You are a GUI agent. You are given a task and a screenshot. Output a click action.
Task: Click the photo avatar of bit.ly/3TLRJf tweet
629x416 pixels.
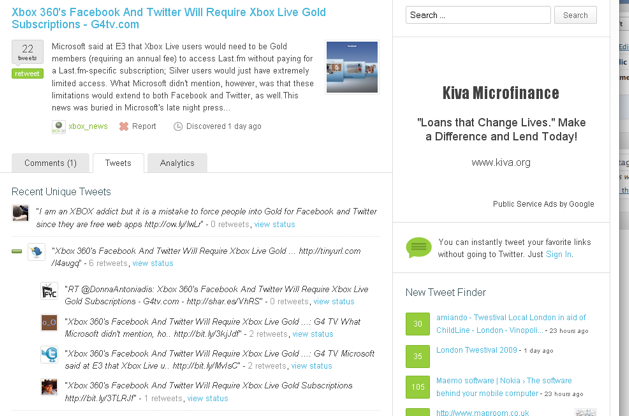click(49, 387)
